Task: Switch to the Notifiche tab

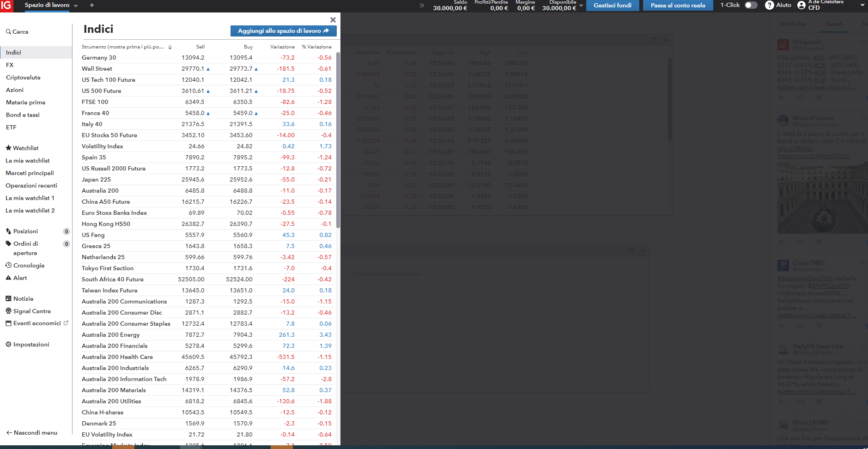Action: (793, 24)
